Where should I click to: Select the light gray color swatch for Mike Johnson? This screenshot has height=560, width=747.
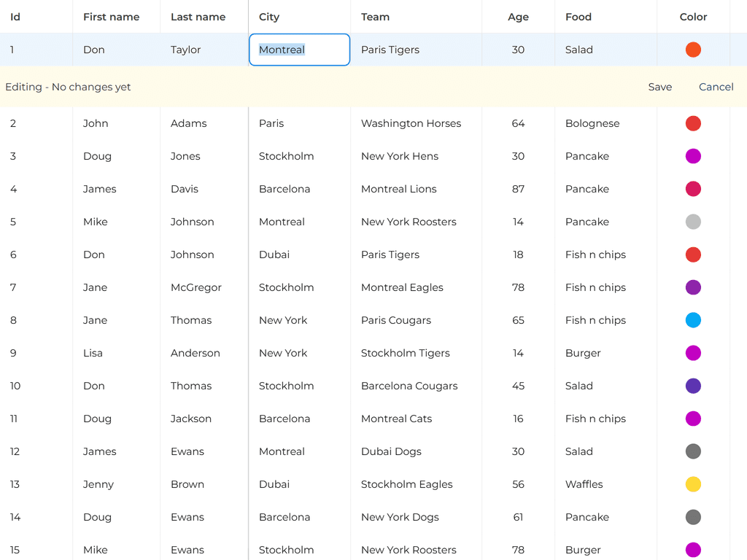click(693, 222)
